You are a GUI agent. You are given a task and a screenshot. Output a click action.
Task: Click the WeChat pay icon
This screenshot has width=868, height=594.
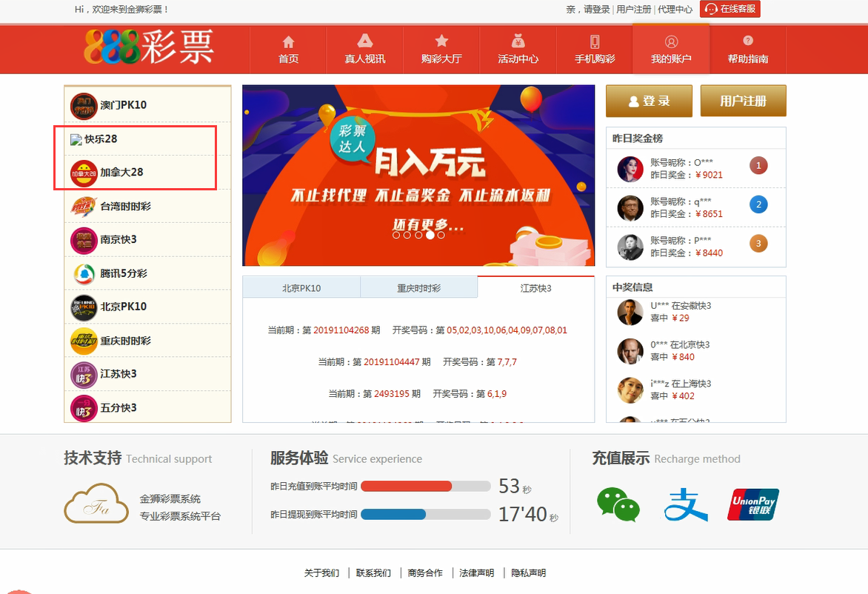(618, 504)
